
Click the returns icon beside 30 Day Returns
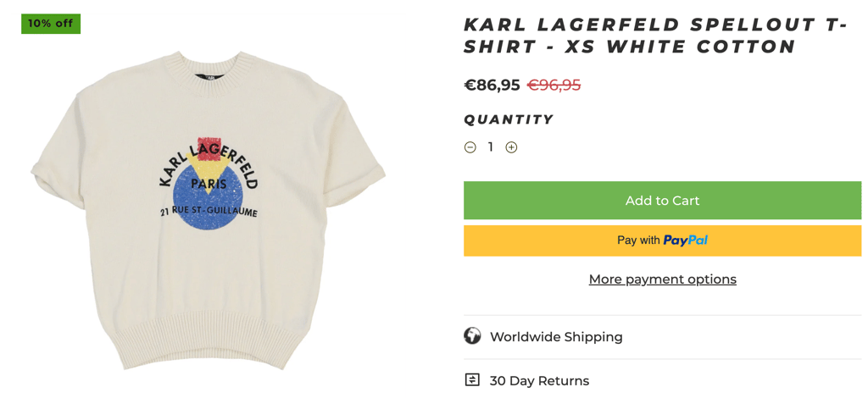(471, 380)
